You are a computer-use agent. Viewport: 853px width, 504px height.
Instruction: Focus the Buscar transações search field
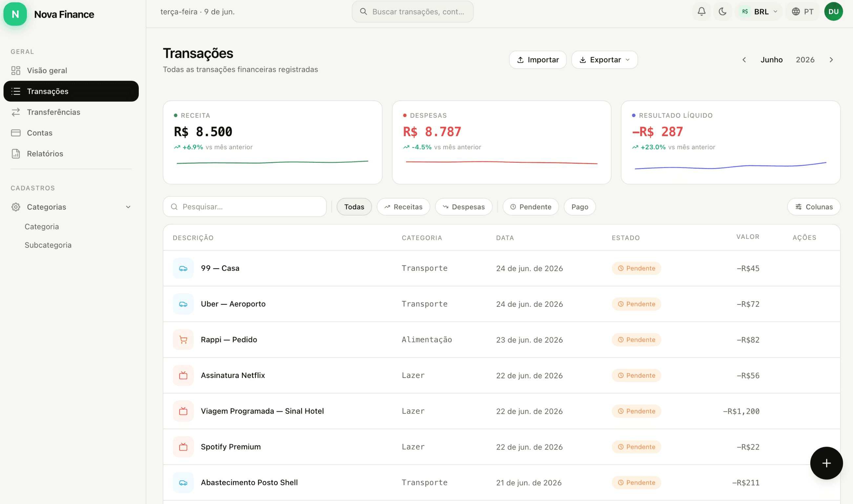(412, 11)
